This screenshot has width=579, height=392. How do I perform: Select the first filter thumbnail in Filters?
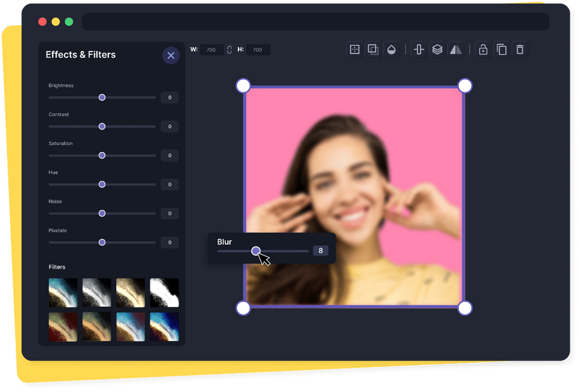pos(63,293)
